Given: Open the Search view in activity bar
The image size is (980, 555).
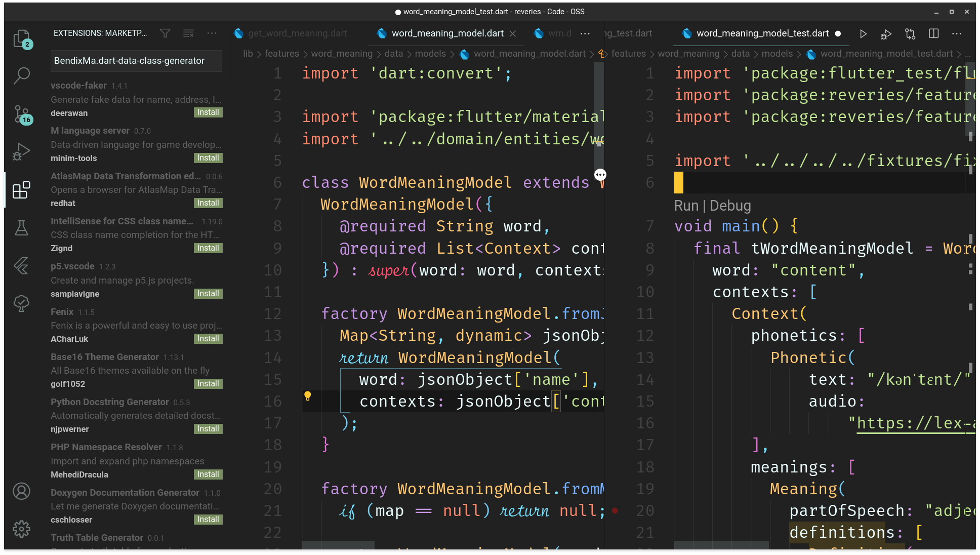Looking at the screenshot, I should click(21, 76).
